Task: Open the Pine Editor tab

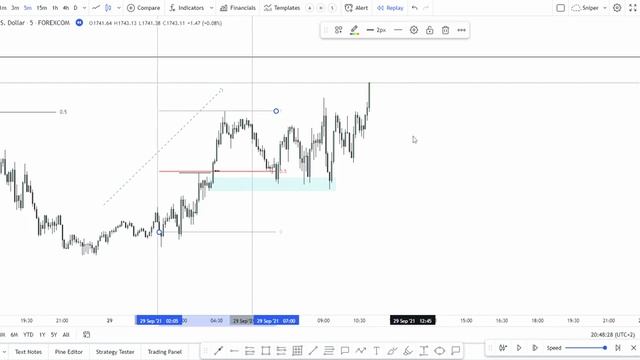Action: [x=69, y=351]
